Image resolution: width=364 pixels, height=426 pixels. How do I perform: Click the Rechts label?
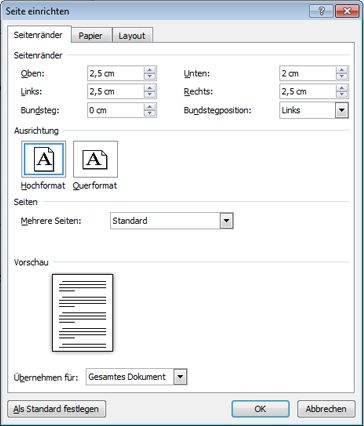coord(198,92)
